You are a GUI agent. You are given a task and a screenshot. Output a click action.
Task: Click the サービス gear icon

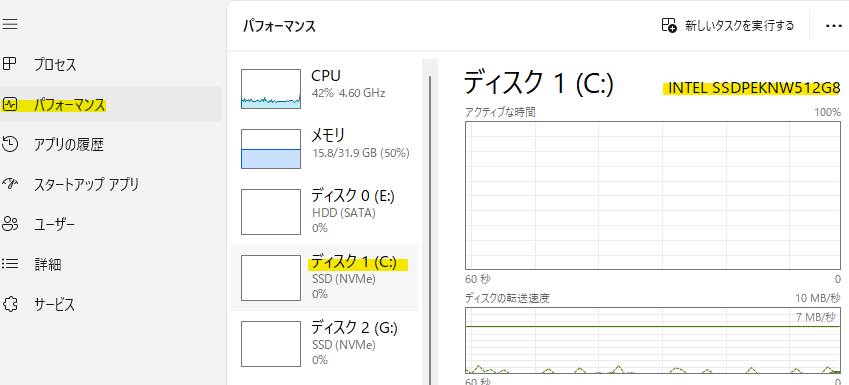click(x=10, y=304)
